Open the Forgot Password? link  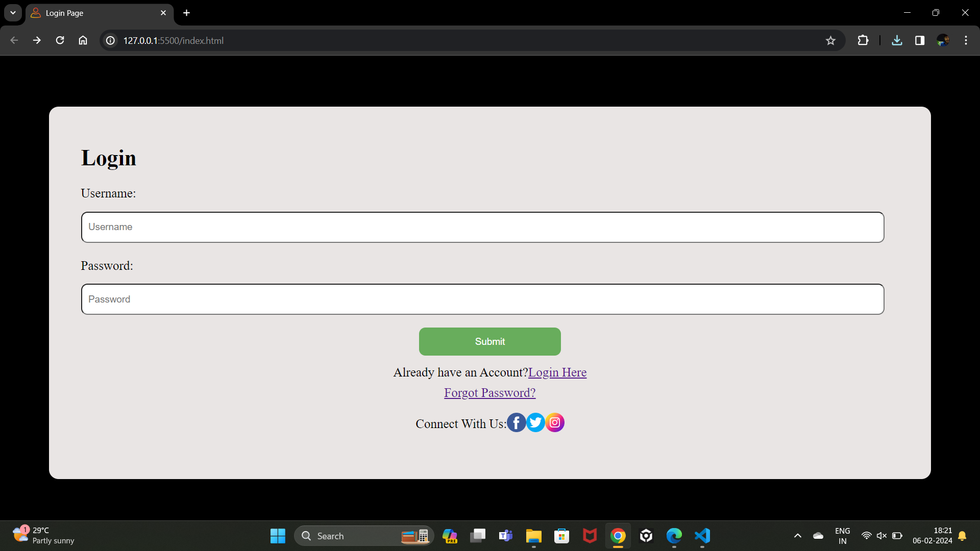click(490, 393)
